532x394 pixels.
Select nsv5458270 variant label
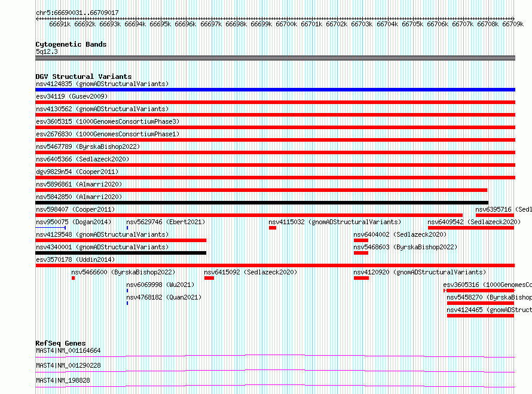click(489, 297)
